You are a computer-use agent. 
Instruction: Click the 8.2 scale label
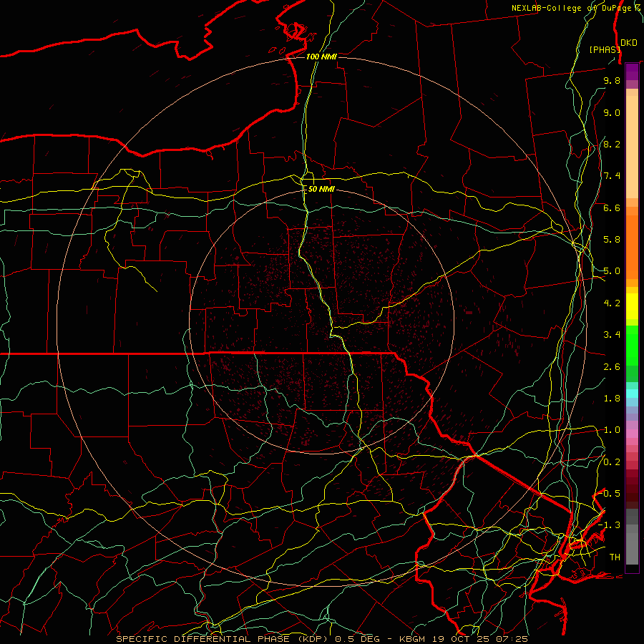coord(612,144)
